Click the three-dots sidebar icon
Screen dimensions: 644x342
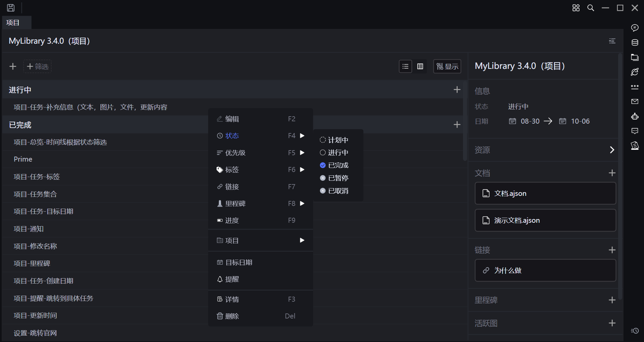tap(635, 87)
